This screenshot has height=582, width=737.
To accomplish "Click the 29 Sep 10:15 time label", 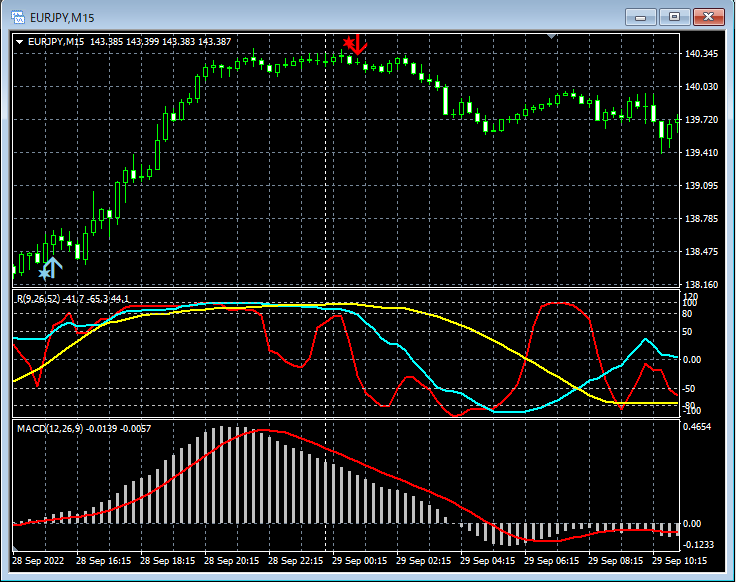I will pyautogui.click(x=679, y=561).
